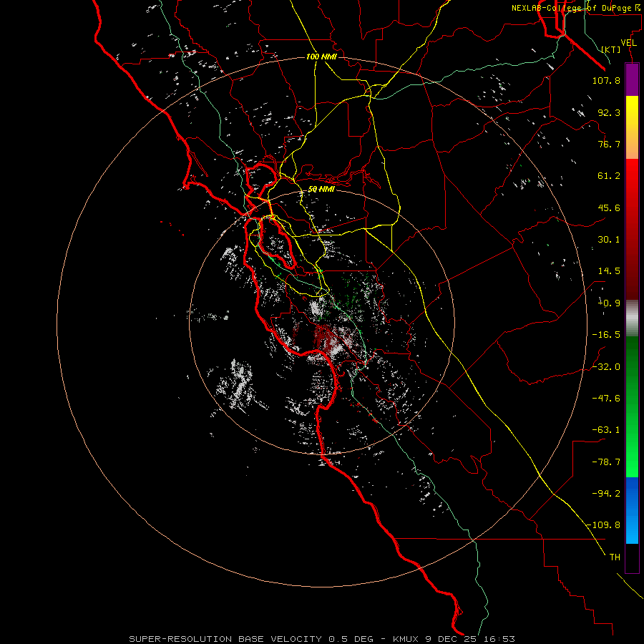Screen dimensions: 644x644
Task: Click the 107.8 velocity scale value
Action: point(606,80)
